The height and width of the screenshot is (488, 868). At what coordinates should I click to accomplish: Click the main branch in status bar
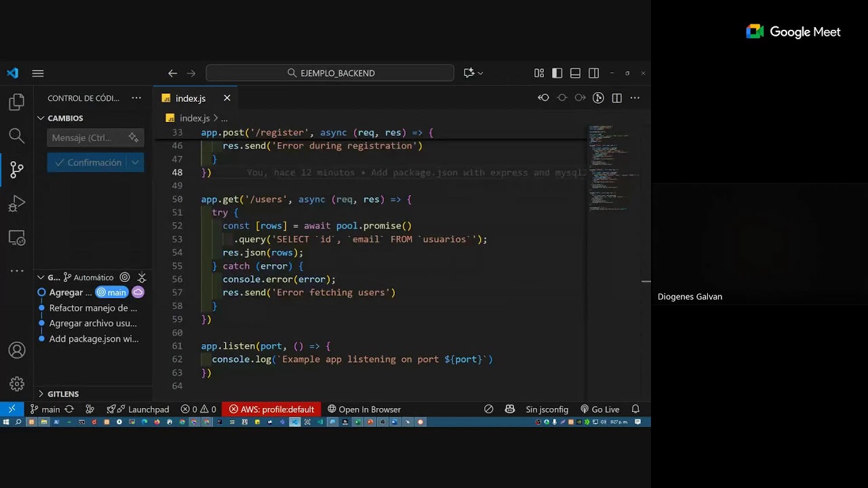point(45,409)
